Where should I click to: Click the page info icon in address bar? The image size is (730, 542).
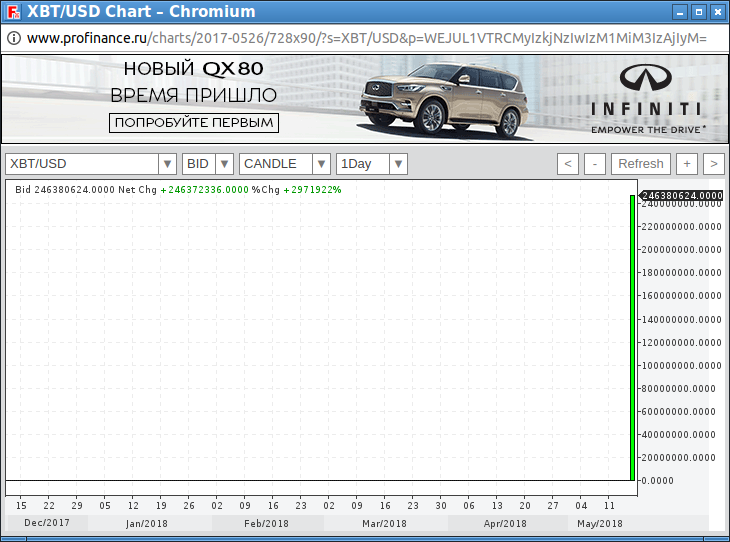[x=13, y=38]
